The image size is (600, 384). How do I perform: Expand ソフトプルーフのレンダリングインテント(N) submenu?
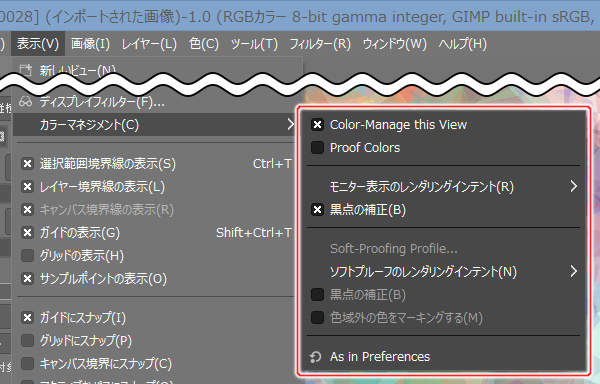coord(444,272)
